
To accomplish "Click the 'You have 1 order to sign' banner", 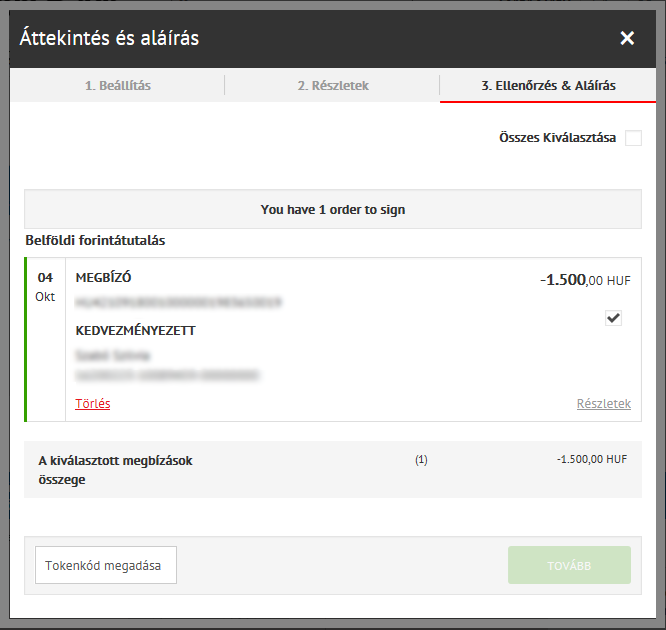I will pos(333,210).
